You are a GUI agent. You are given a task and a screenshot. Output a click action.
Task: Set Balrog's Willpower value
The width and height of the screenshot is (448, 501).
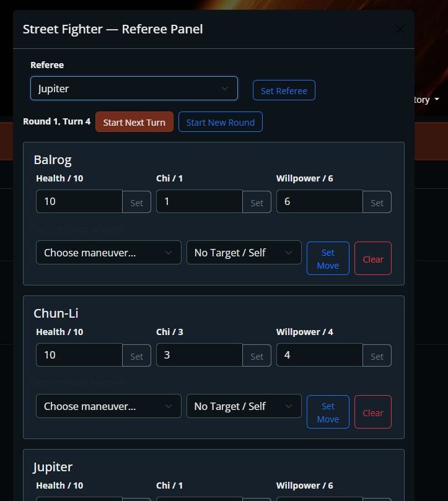(x=377, y=203)
